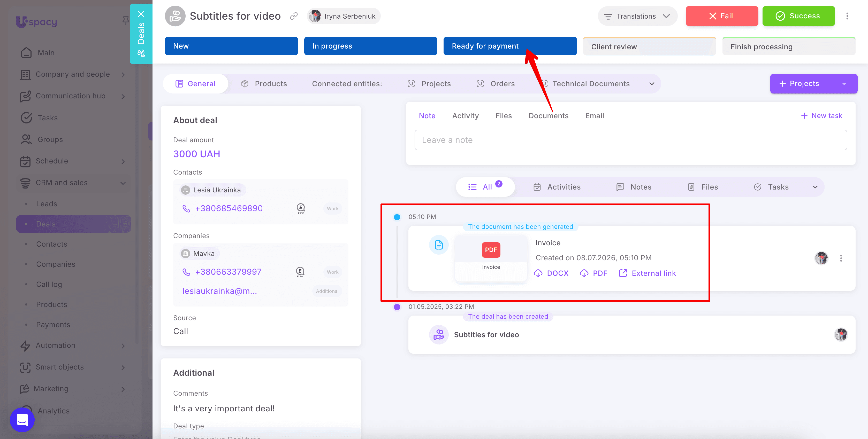Switch to the General tab
Image resolution: width=868 pixels, height=439 pixels.
click(x=195, y=84)
